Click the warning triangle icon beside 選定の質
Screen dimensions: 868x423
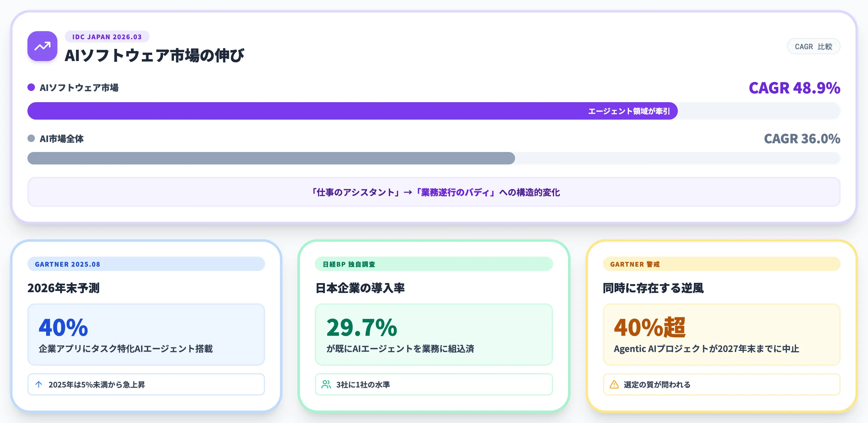(x=614, y=384)
